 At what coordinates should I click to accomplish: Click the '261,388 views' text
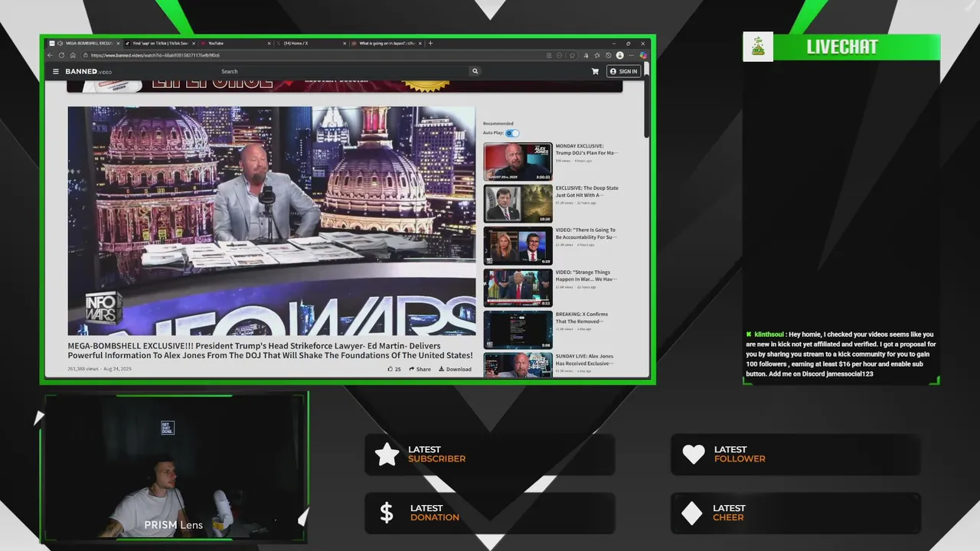click(83, 369)
